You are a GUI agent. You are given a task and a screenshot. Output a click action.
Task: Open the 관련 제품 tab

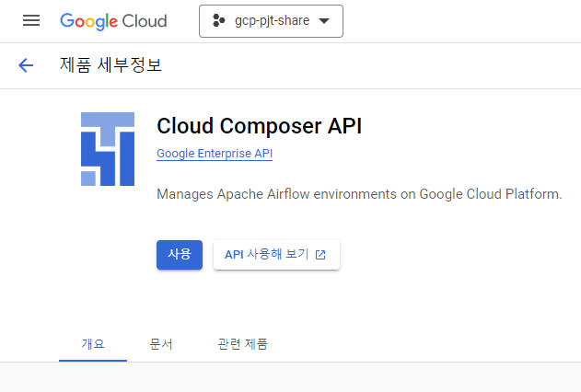coord(243,344)
